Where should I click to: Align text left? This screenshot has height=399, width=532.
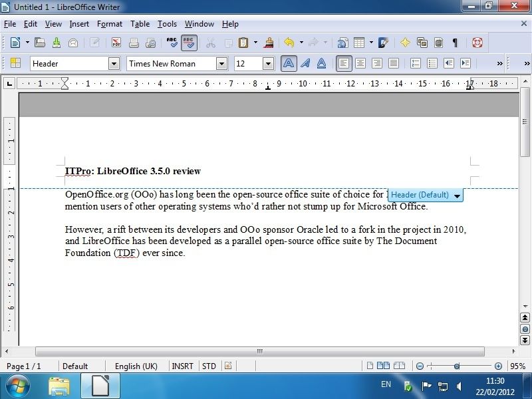click(344, 63)
